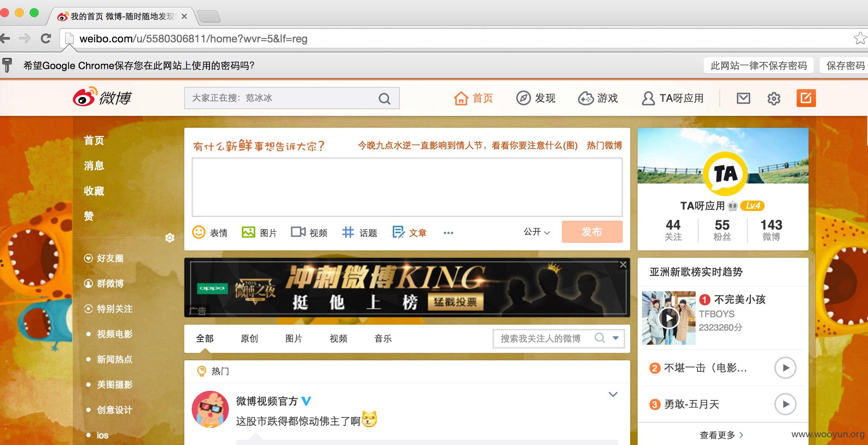Open 赞 in the left sidebar
Viewport: 868px width, 445px height.
[89, 216]
